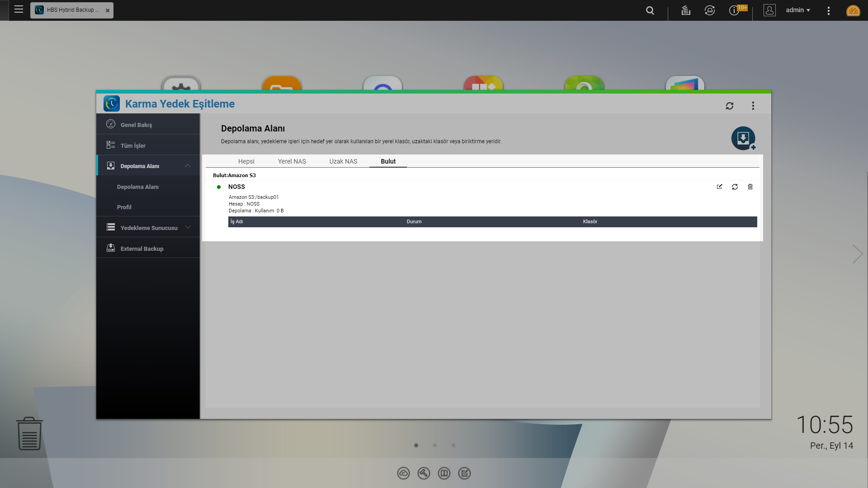
Task: Go to External Backup in the sidebar
Action: pos(142,249)
